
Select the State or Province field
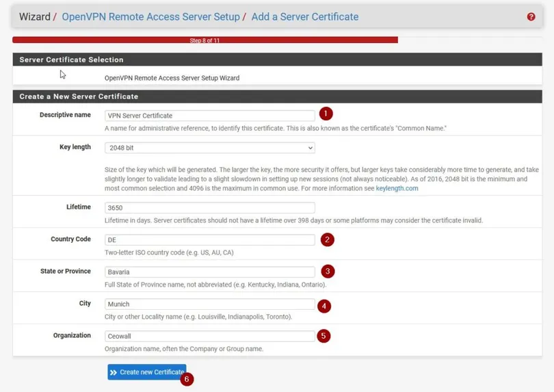(209, 272)
